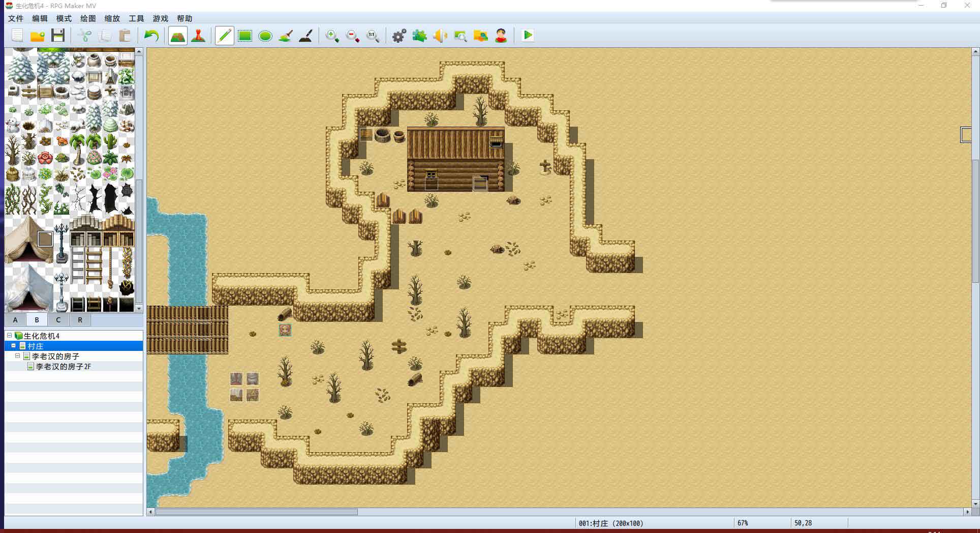The image size is (980, 533).
Task: Choose the Shadow Pen tool
Action: (x=306, y=36)
